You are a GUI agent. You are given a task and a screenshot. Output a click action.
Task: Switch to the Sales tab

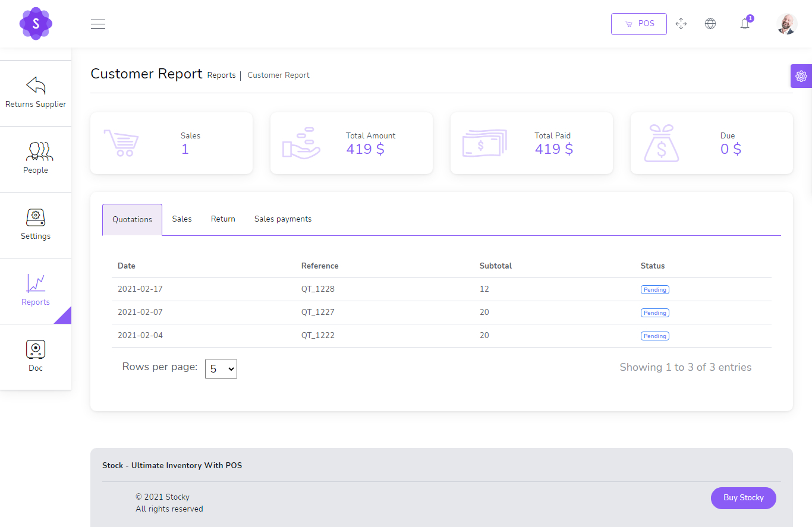click(181, 219)
